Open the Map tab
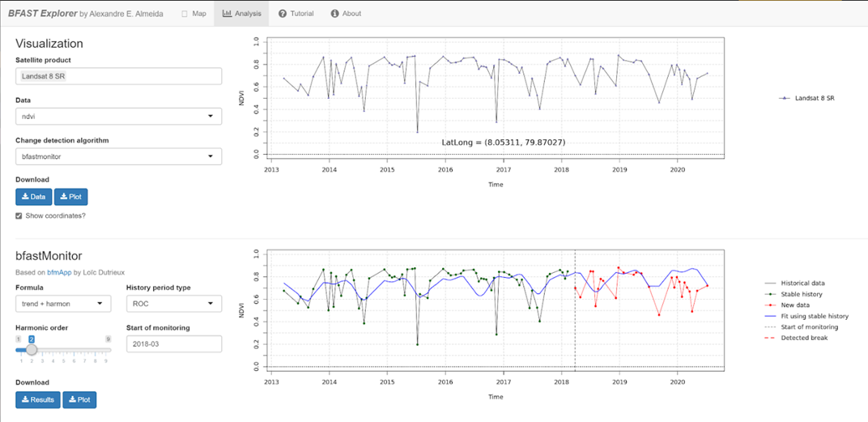This screenshot has width=868, height=422. point(194,14)
